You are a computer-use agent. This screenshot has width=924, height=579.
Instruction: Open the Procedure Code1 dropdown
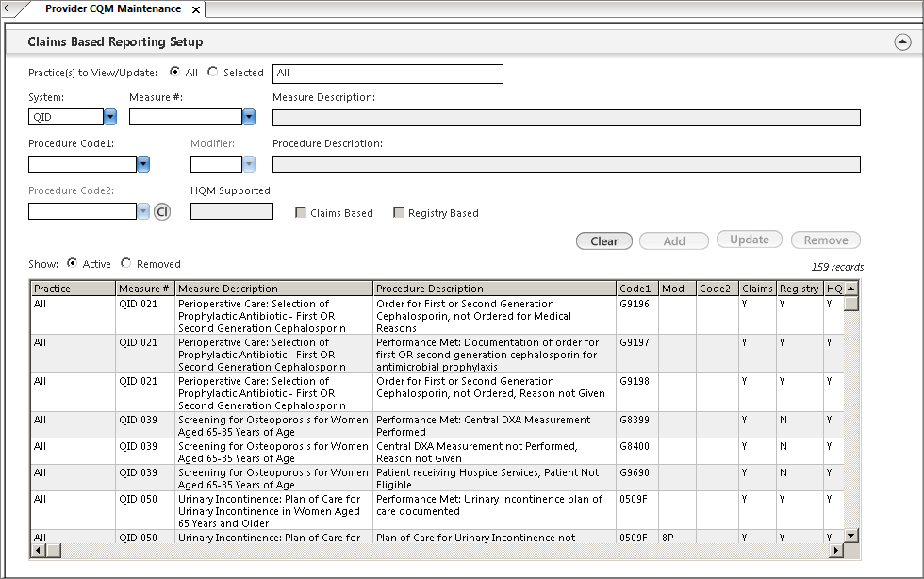click(143, 164)
